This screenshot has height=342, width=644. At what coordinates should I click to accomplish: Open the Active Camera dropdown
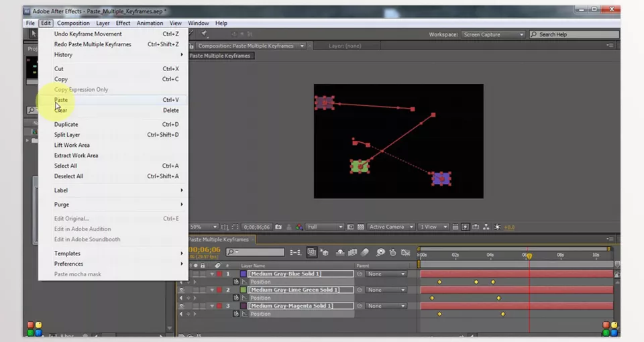click(391, 227)
